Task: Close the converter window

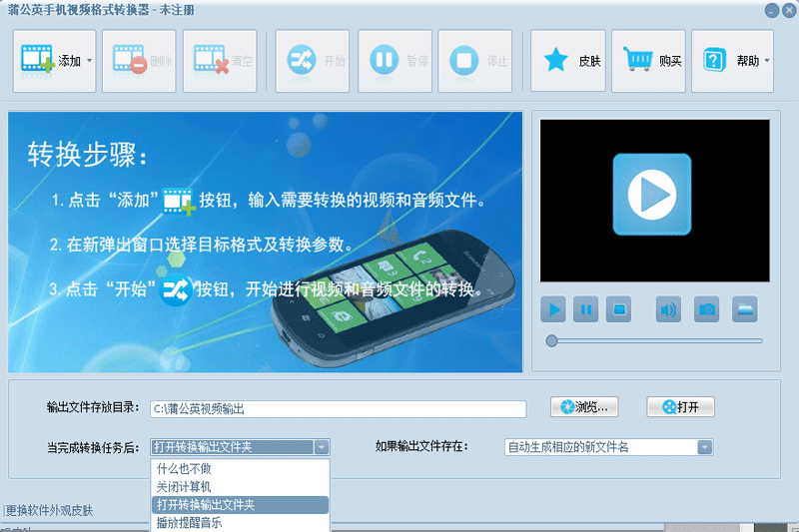Action: [789, 11]
